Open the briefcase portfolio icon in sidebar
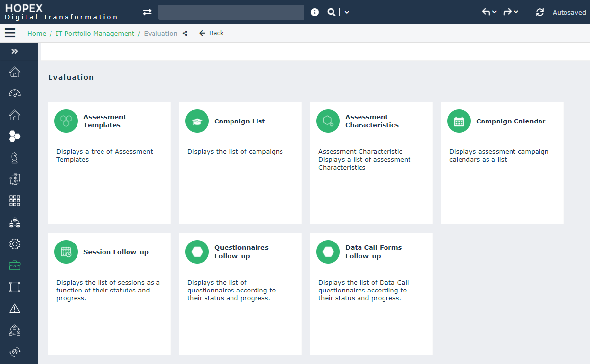 15,266
